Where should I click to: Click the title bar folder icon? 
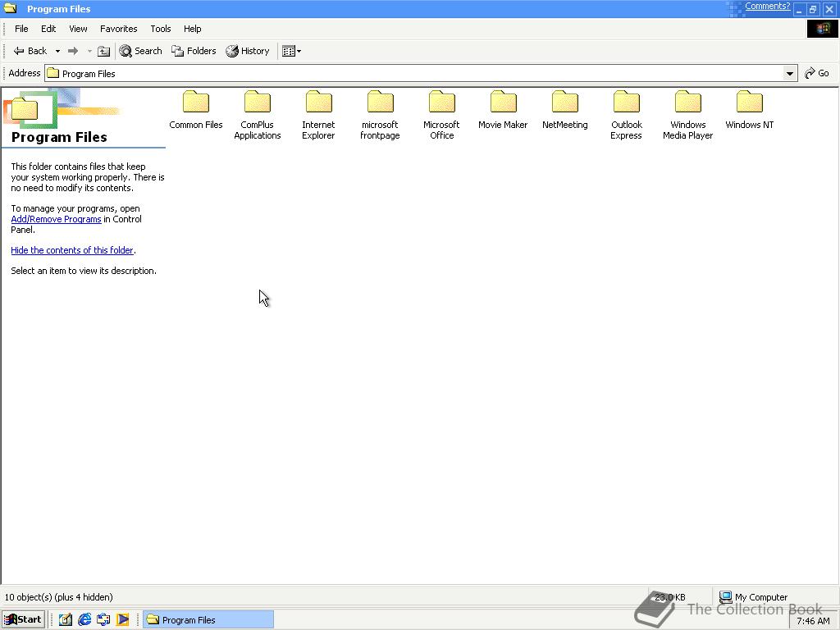(10, 8)
